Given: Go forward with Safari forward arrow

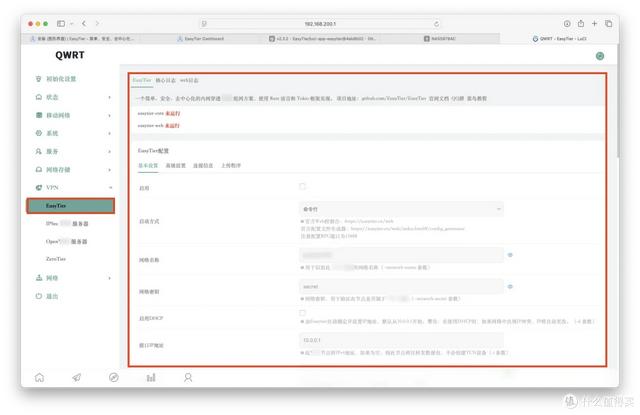Looking at the screenshot, I should (97, 24).
